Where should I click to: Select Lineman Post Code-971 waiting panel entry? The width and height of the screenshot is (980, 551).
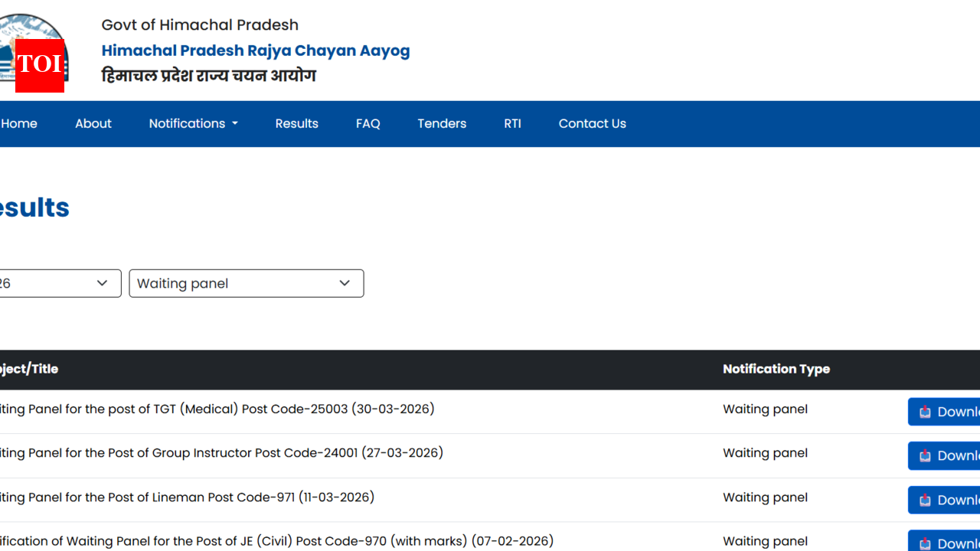[x=188, y=497]
